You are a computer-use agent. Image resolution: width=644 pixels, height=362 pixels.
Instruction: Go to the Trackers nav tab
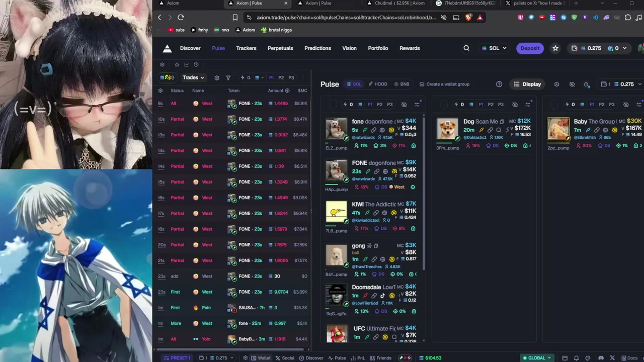pyautogui.click(x=247, y=48)
